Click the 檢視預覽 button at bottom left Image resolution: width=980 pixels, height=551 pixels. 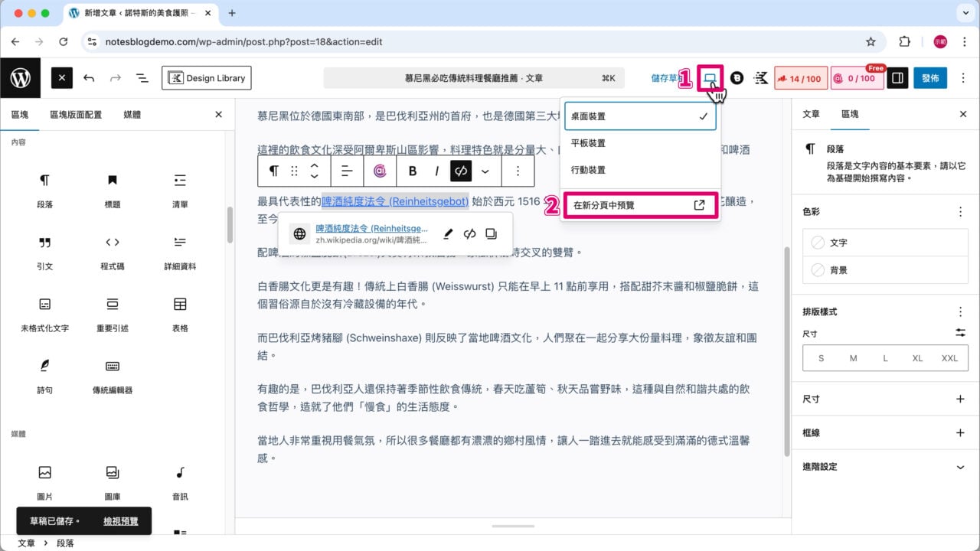(x=121, y=520)
